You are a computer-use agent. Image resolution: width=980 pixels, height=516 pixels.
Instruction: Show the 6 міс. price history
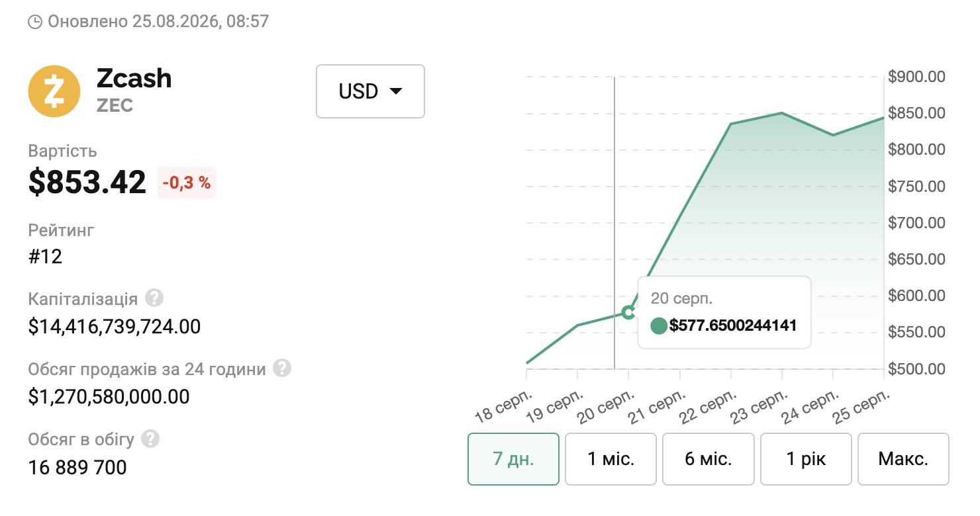click(x=709, y=459)
